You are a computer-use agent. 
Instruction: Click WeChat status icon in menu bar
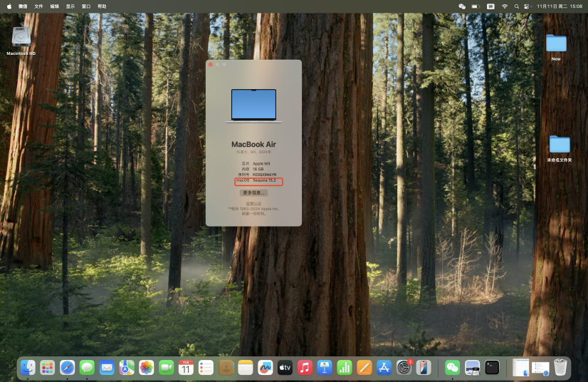pos(462,6)
